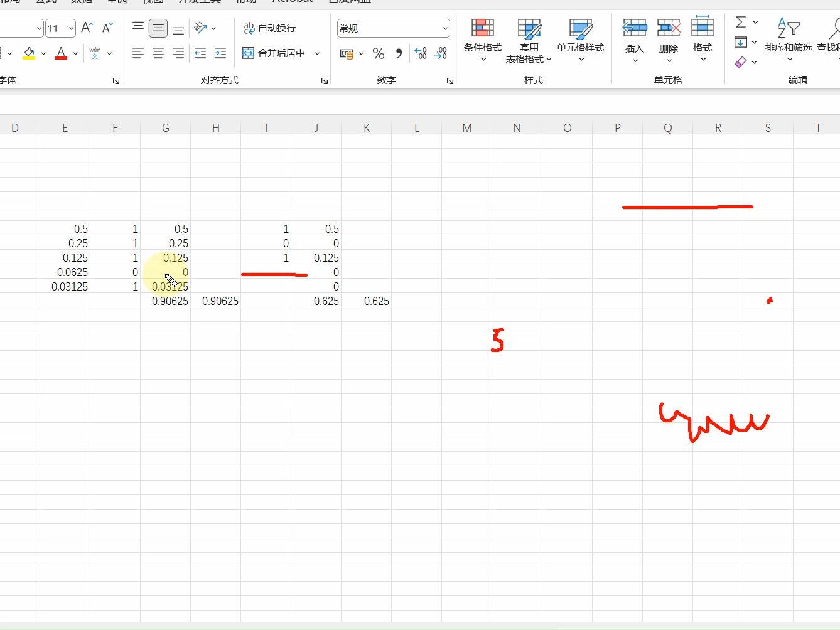Align cell text to the right

178,53
